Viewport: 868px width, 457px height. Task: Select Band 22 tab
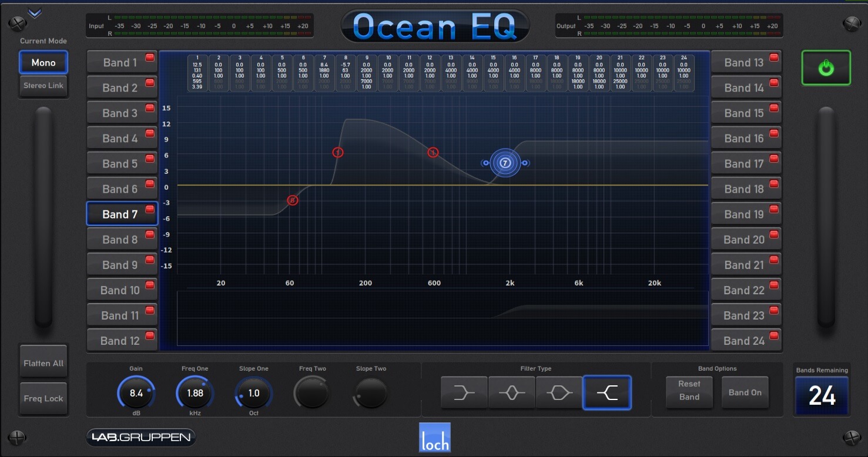tap(746, 290)
